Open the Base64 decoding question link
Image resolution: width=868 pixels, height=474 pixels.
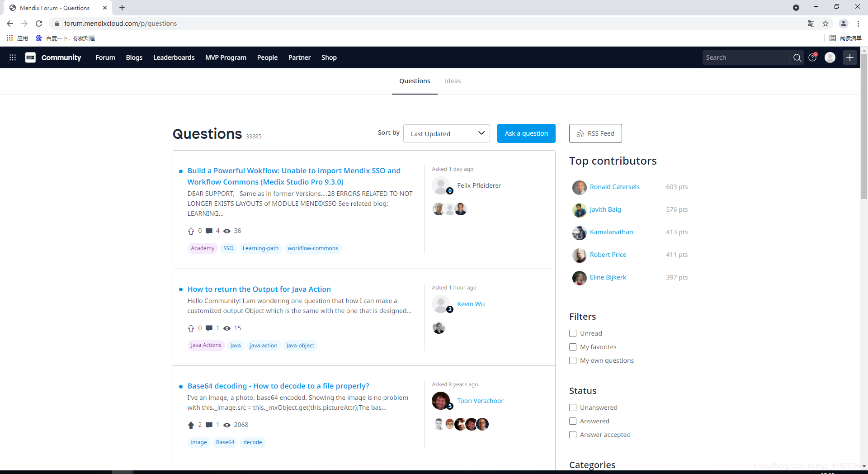[278, 386]
